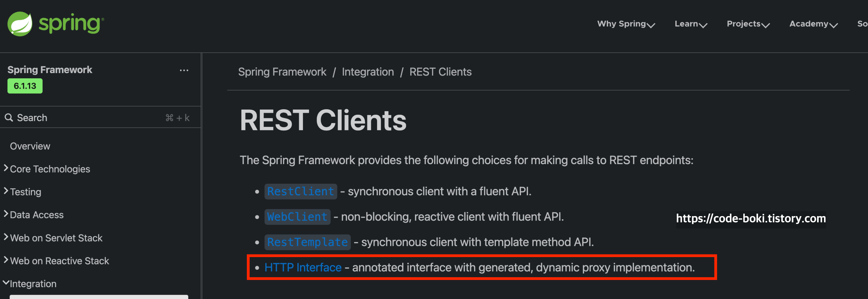Go to Spring Framework breadcrumb
This screenshot has height=299, width=868.
click(x=282, y=72)
